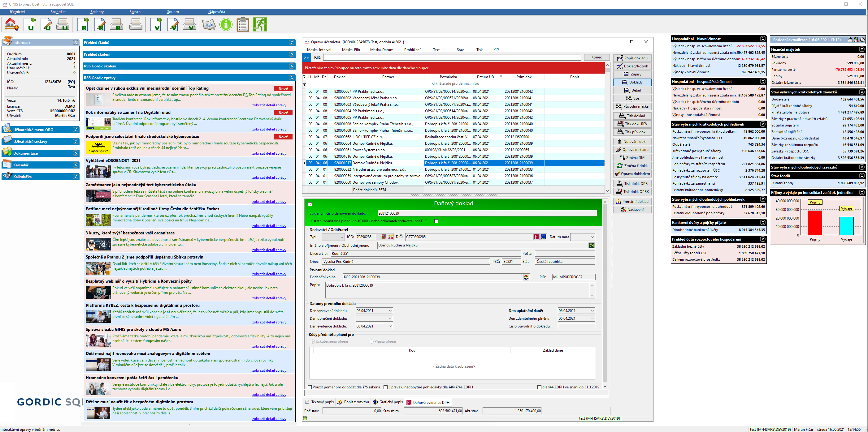
Task: Click into the Klíč input field
Action: click(x=452, y=58)
